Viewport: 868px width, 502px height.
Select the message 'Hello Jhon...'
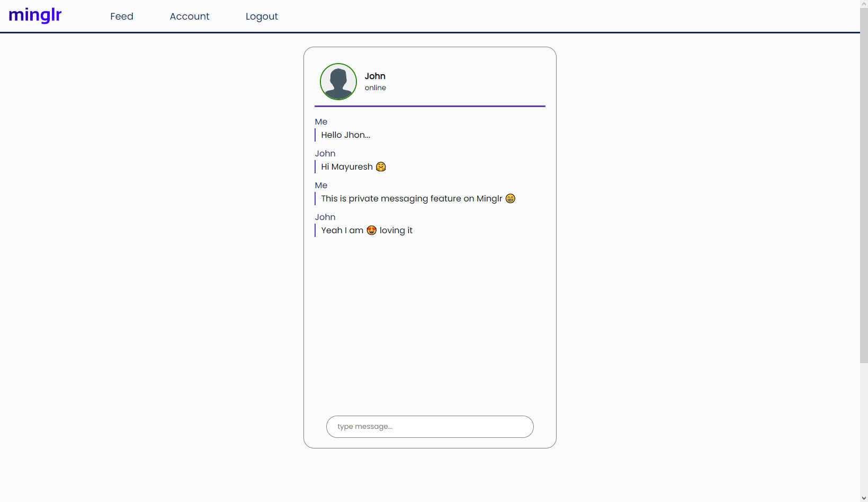point(346,135)
